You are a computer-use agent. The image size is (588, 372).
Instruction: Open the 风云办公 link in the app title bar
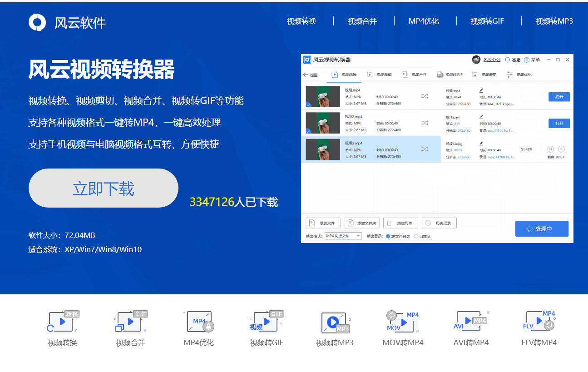pyautogui.click(x=492, y=60)
